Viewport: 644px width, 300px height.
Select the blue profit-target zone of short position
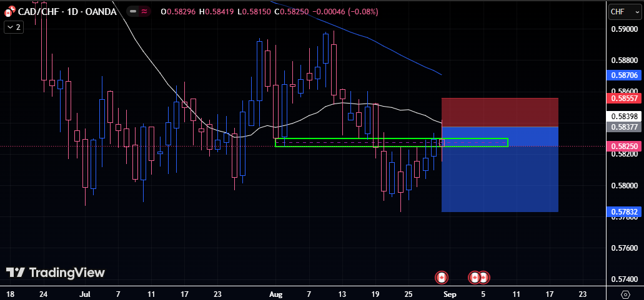(x=500, y=169)
